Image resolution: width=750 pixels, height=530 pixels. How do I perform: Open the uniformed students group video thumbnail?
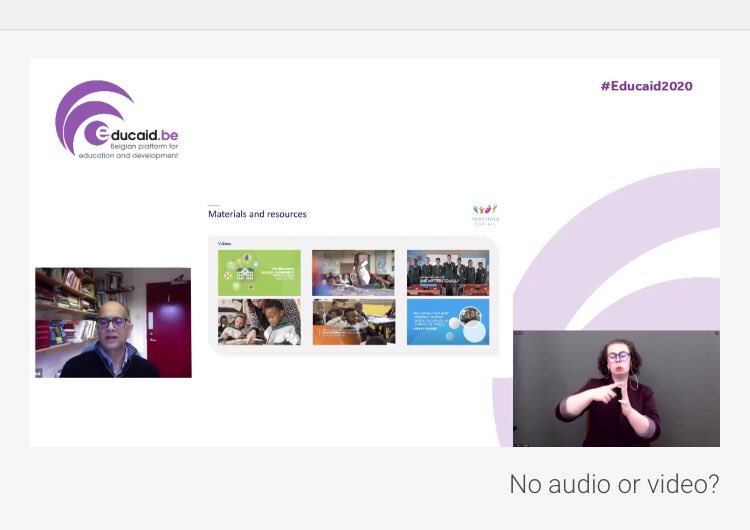pos(448,273)
